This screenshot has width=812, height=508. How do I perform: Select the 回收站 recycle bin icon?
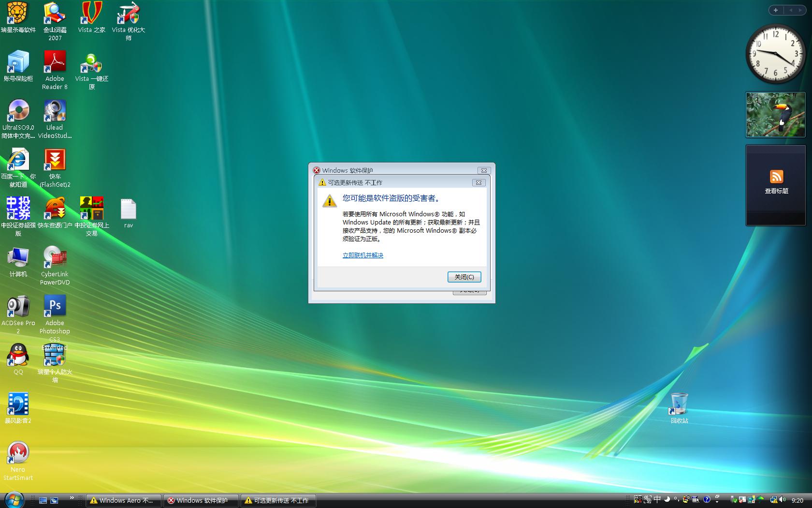(679, 408)
